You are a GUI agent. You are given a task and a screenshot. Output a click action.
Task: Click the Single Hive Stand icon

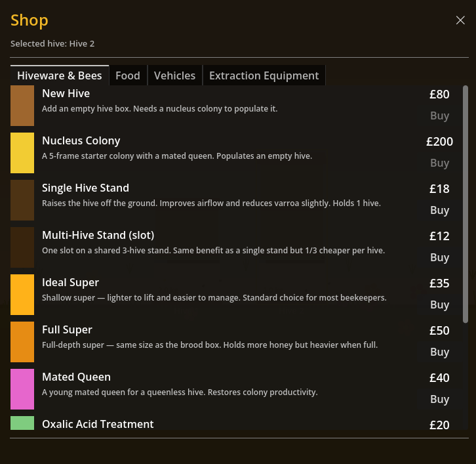pos(22,200)
